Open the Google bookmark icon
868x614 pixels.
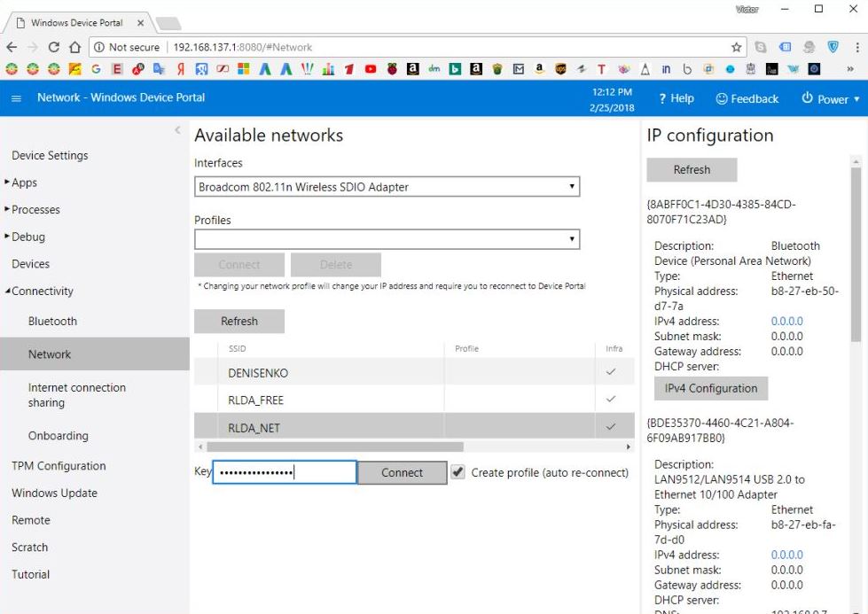pyautogui.click(x=96, y=69)
